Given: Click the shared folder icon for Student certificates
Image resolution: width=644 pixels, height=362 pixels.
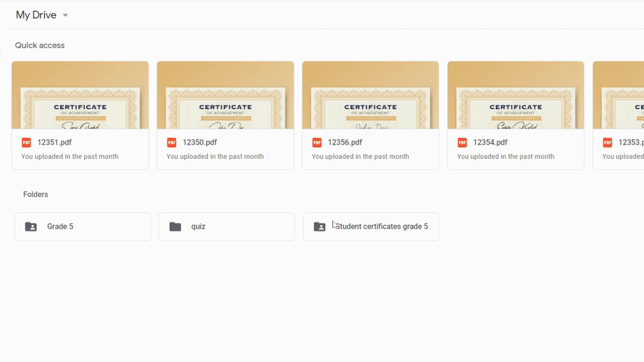Looking at the screenshot, I should pos(319,227).
